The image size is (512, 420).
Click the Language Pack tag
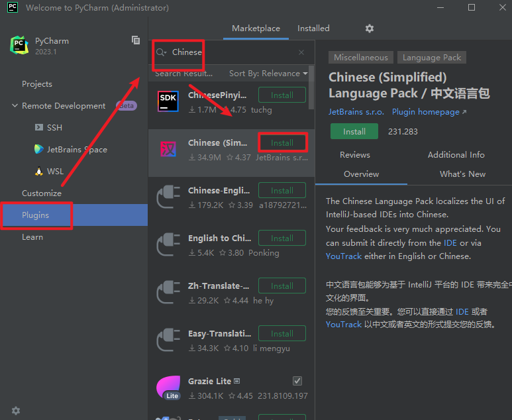[431, 58]
